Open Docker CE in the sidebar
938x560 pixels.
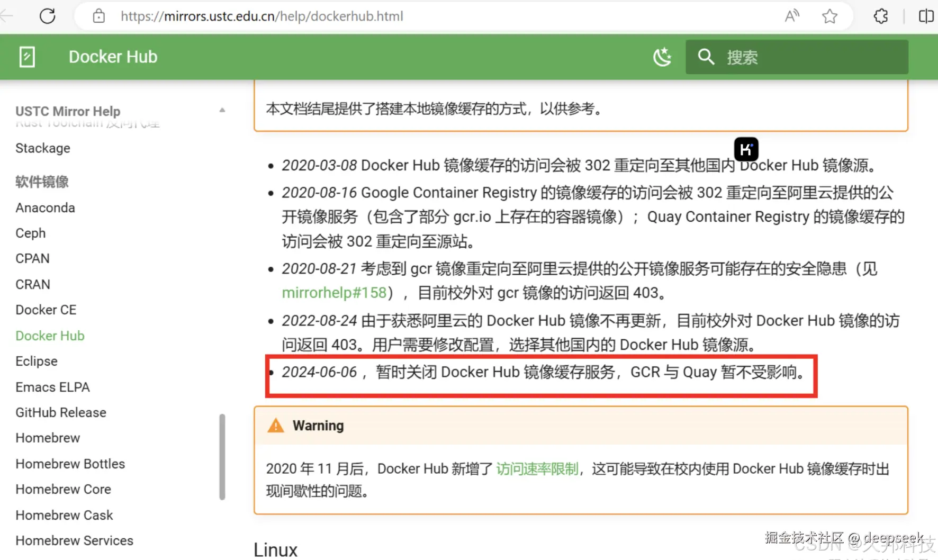tap(46, 310)
